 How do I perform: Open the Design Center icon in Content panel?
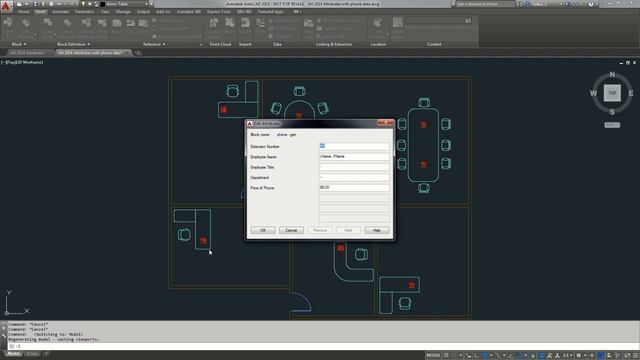tap(398, 22)
